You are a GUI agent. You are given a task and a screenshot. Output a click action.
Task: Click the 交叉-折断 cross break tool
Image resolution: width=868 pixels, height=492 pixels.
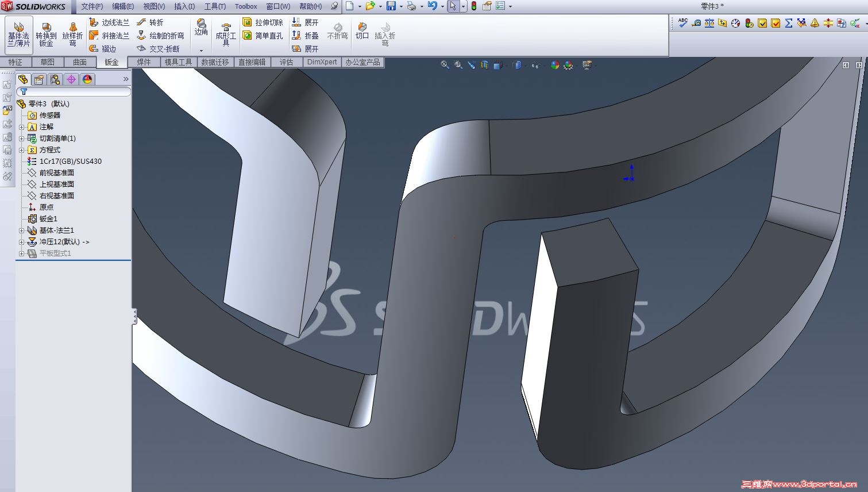point(159,49)
